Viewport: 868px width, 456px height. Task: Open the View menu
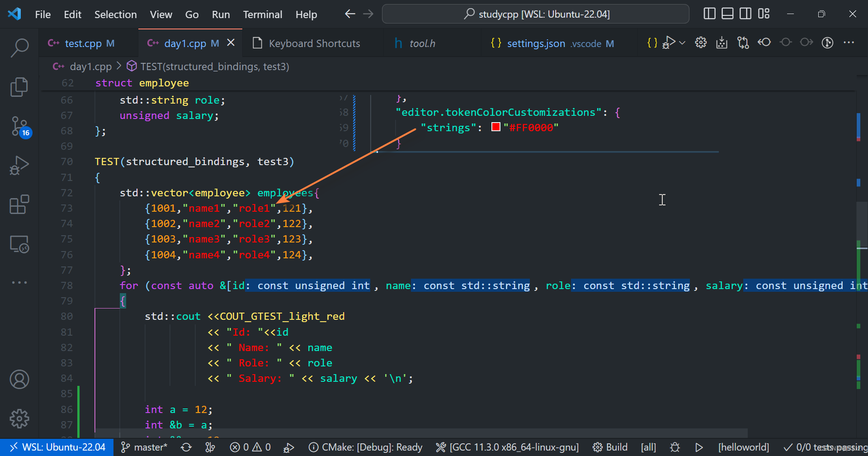161,14
